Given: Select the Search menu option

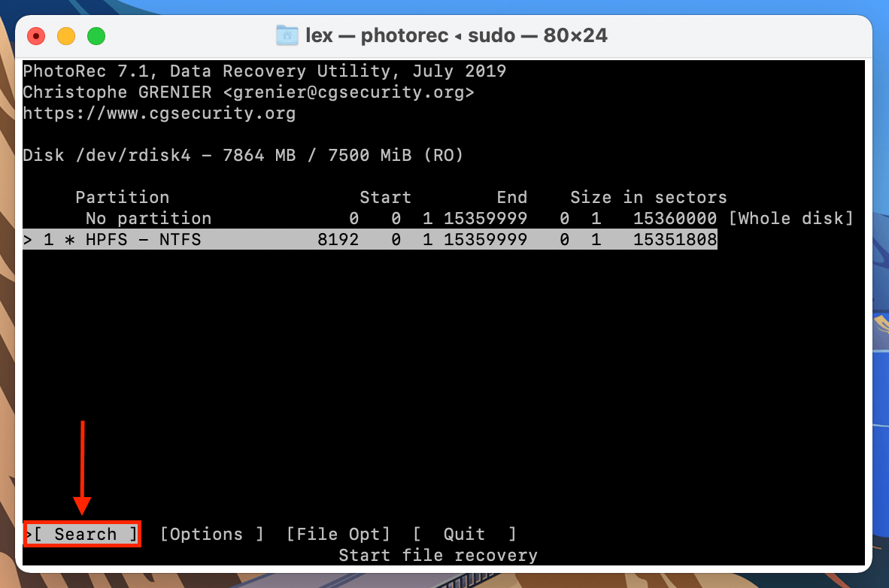Looking at the screenshot, I should click(x=83, y=534).
